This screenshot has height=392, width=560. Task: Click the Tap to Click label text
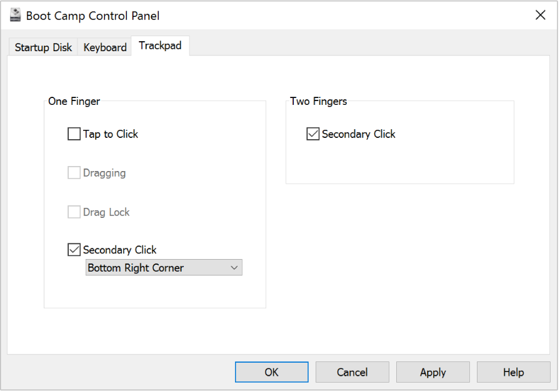[x=111, y=134]
